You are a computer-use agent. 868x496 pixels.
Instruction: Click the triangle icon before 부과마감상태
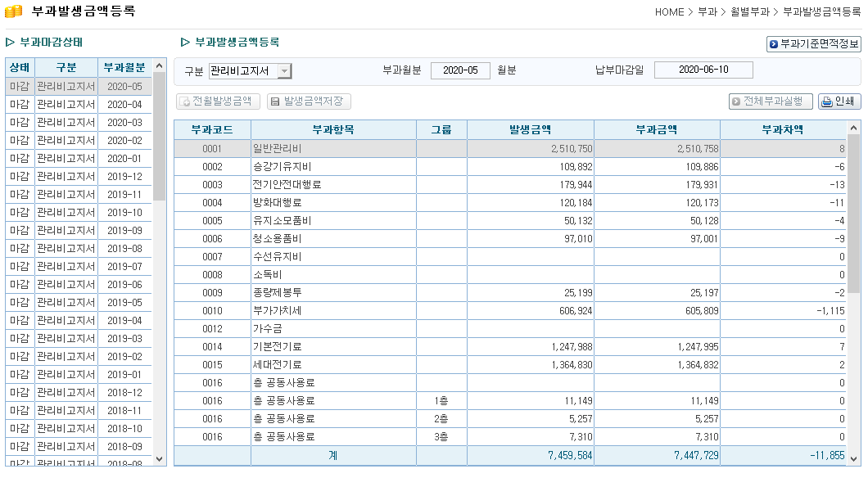(10, 42)
